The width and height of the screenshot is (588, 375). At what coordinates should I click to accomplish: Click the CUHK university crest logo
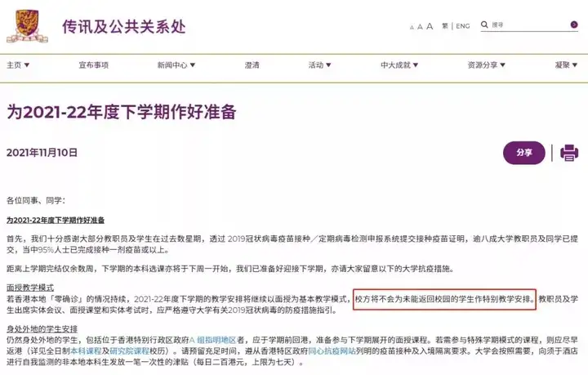[28, 25]
